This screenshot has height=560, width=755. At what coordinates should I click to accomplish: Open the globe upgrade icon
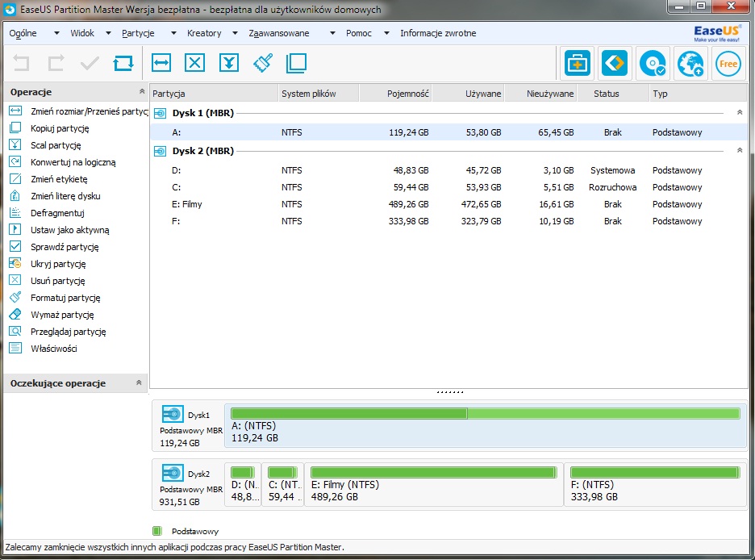tap(690, 63)
